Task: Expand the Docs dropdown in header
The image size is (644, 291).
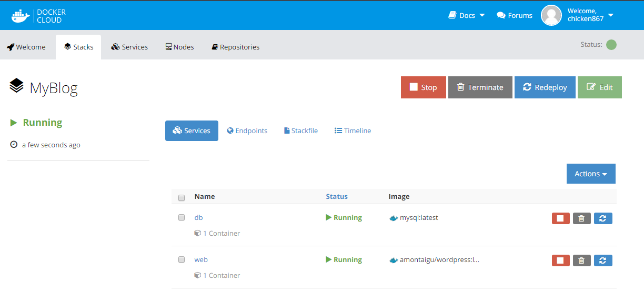Action: point(466,15)
